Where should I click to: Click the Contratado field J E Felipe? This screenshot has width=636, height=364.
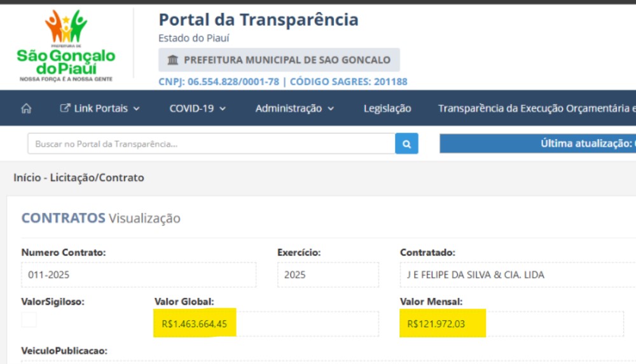[518, 275]
